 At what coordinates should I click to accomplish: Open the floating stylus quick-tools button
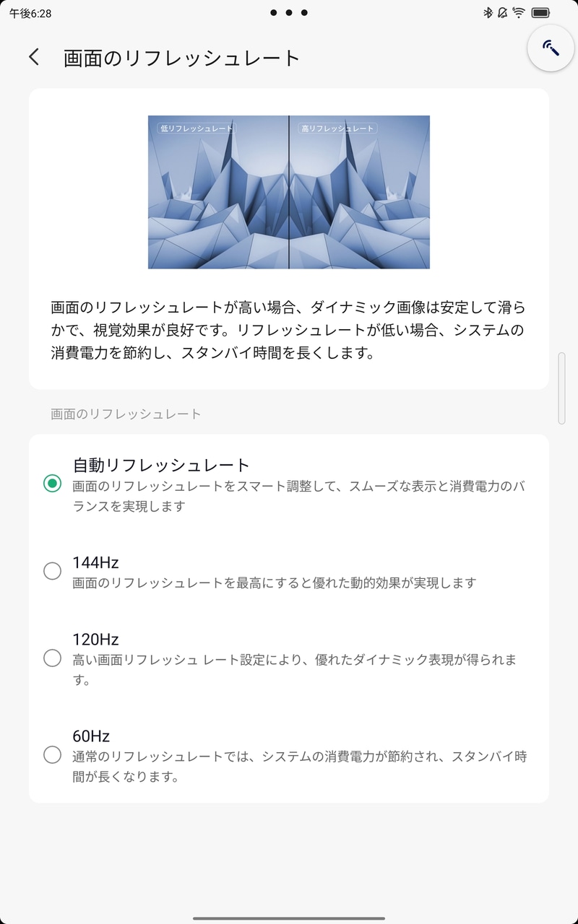(551, 48)
